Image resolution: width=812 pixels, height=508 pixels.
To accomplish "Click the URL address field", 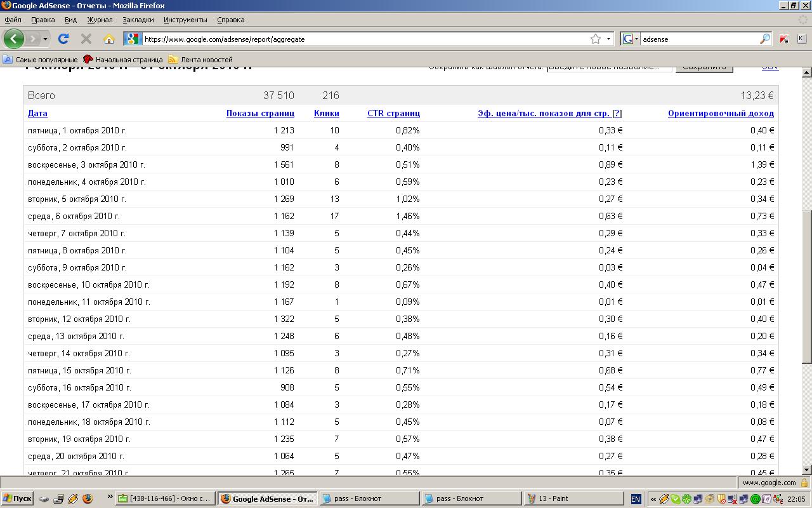I will tap(362, 39).
